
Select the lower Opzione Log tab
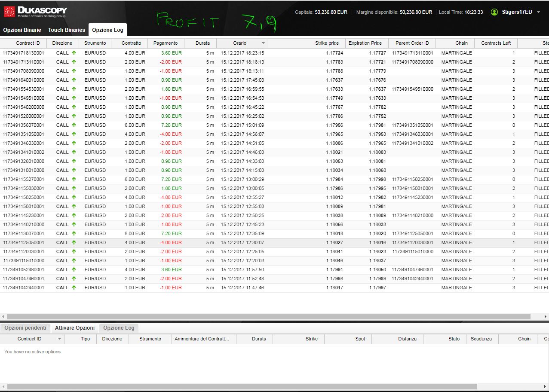(x=119, y=328)
